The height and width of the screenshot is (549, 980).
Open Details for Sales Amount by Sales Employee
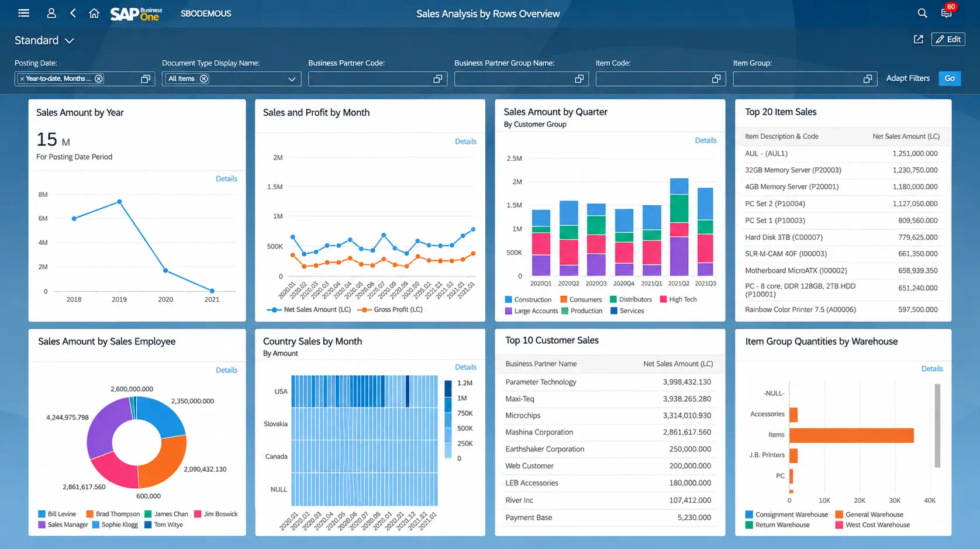(226, 370)
